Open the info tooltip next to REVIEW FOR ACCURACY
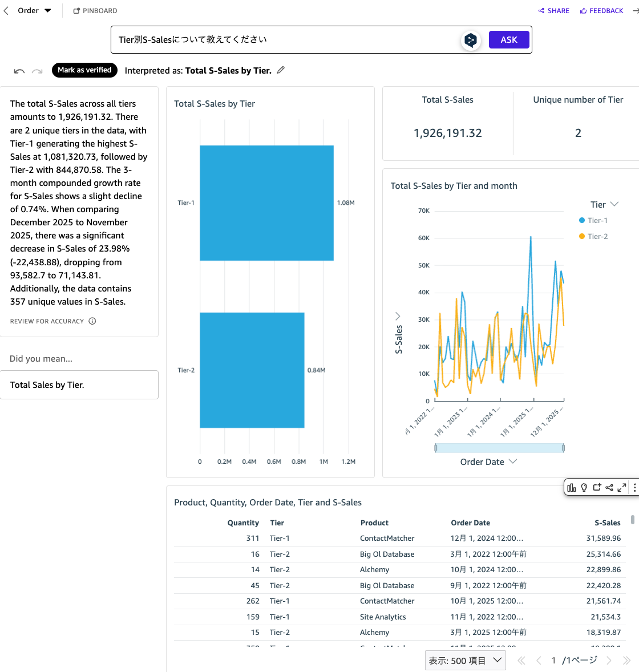The image size is (639, 672). coord(92,321)
